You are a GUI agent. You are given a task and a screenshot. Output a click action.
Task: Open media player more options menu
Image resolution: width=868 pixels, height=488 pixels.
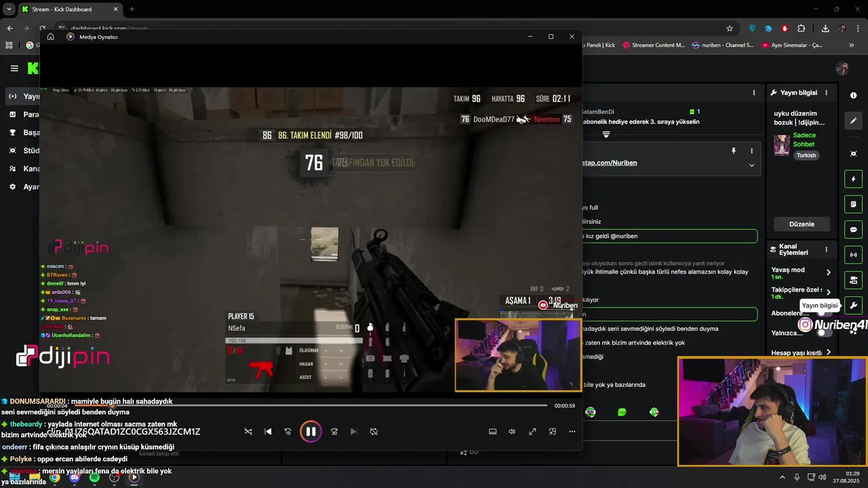(x=572, y=432)
